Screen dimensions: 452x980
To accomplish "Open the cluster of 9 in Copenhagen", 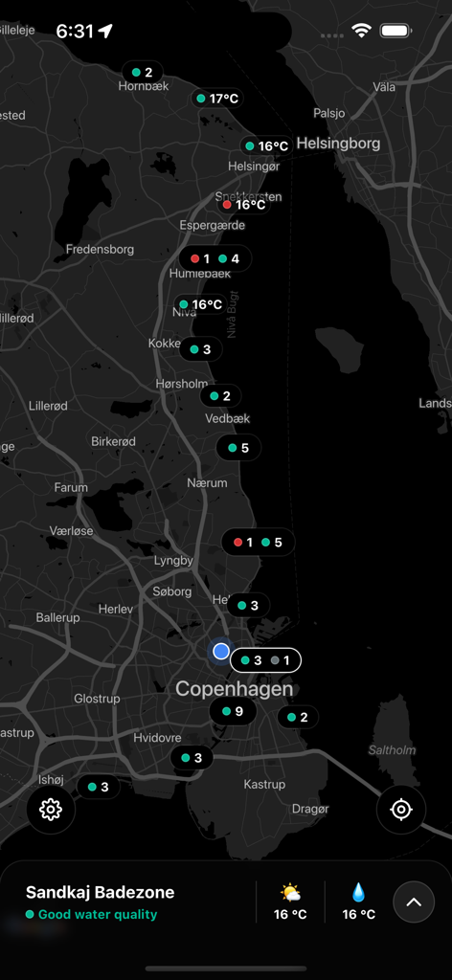I will point(233,711).
